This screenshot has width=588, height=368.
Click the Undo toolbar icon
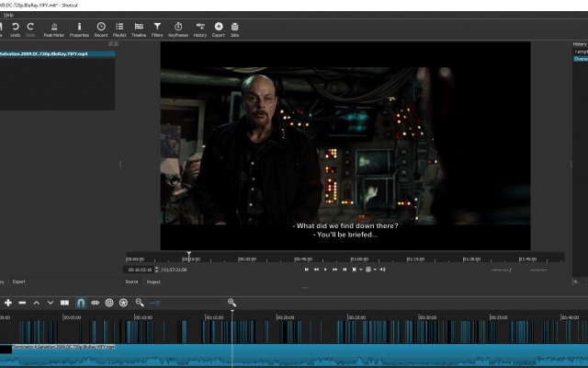click(x=16, y=29)
